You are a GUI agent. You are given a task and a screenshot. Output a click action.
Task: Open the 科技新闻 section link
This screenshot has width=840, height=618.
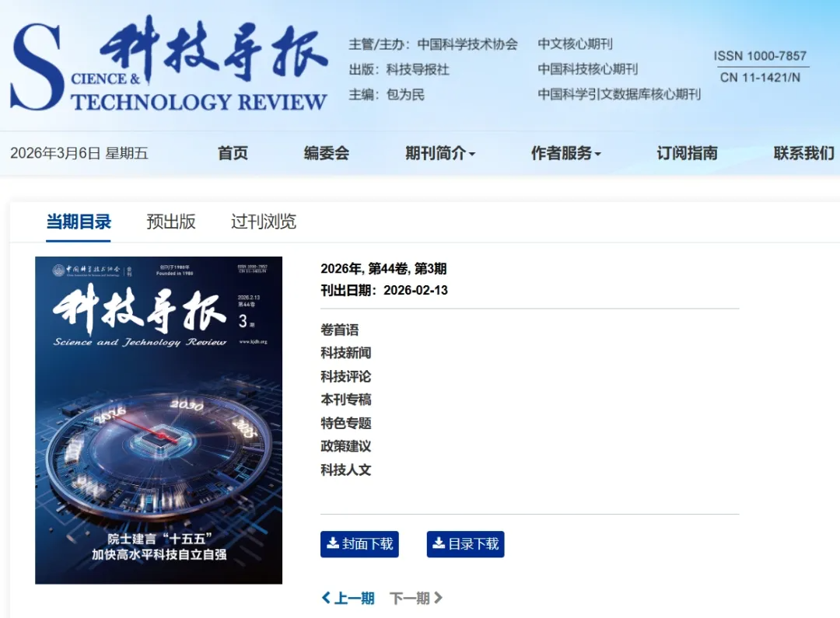(345, 353)
